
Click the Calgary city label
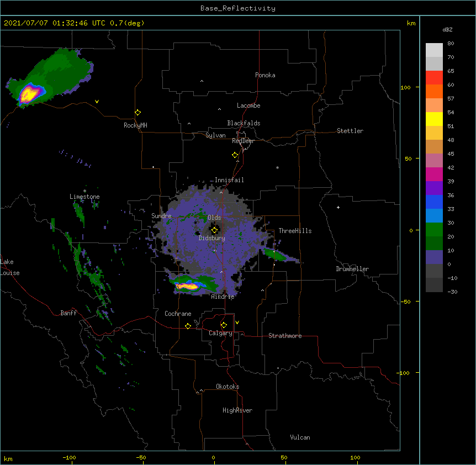click(220, 333)
